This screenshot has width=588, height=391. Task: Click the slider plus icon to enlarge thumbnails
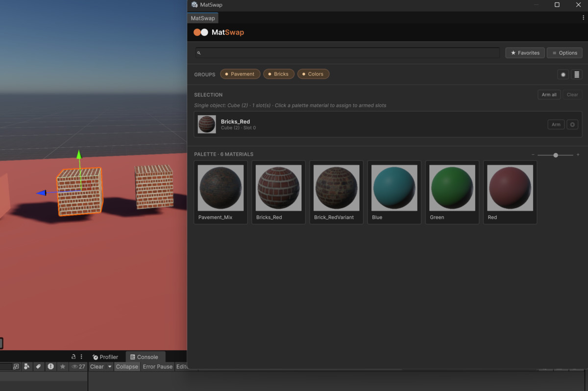(578, 155)
